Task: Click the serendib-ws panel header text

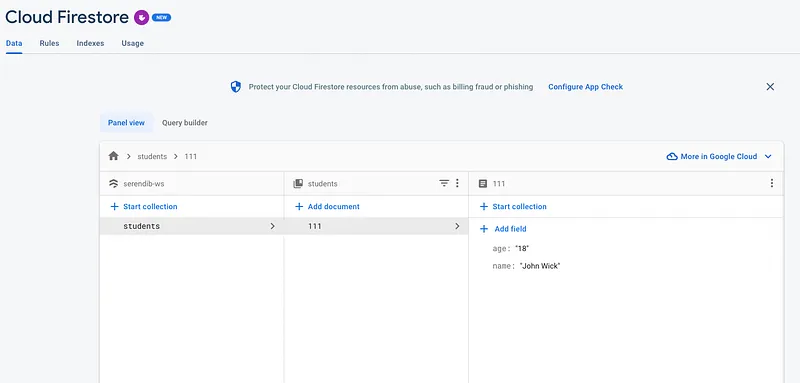Action: click(144, 184)
